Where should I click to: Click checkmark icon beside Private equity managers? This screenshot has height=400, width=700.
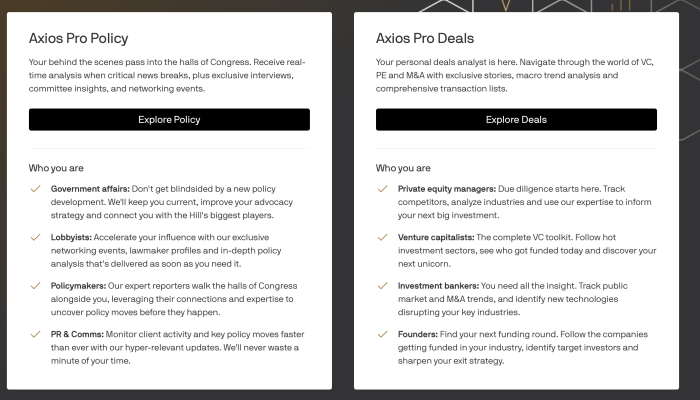click(x=383, y=189)
